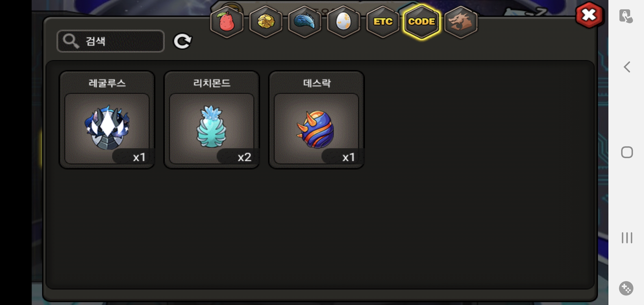Tap the Android back arrow

click(627, 67)
